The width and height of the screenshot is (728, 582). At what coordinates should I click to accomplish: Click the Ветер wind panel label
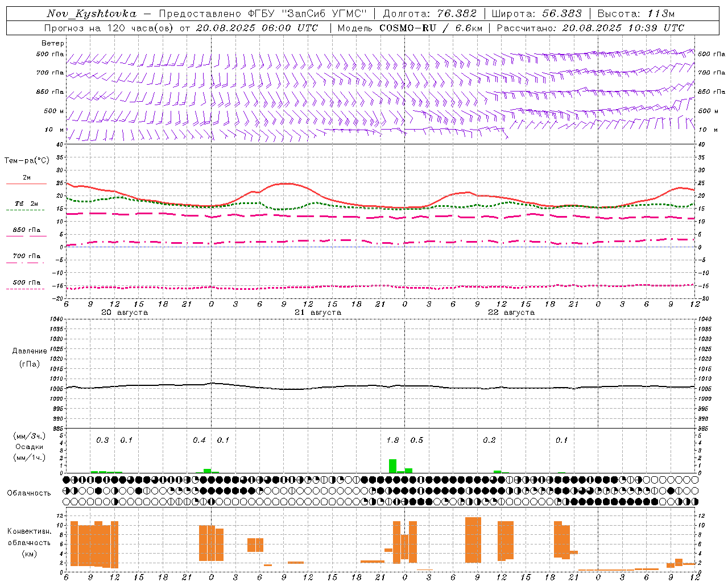(x=52, y=43)
